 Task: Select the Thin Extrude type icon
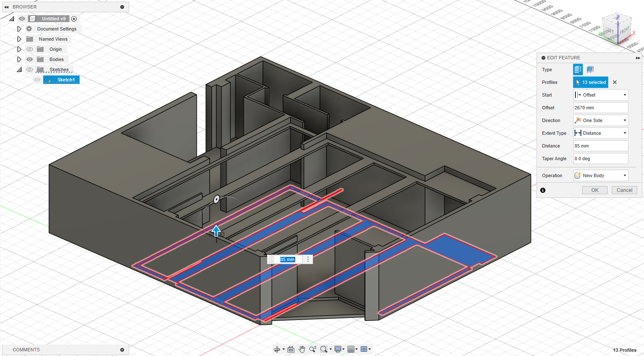(x=590, y=70)
